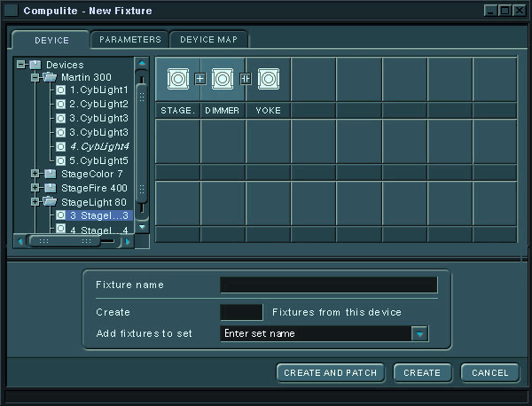This screenshot has width=532, height=406.
Task: Click the YOKE device icon
Action: click(x=269, y=79)
